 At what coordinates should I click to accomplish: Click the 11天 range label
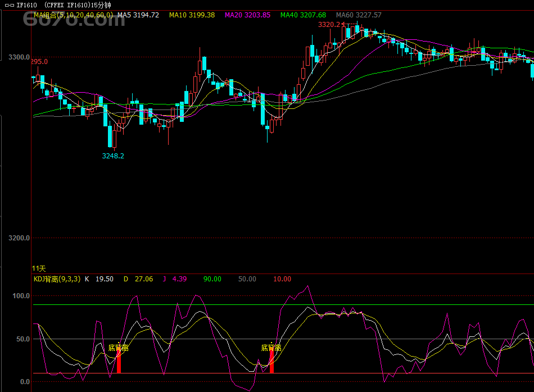(39, 268)
